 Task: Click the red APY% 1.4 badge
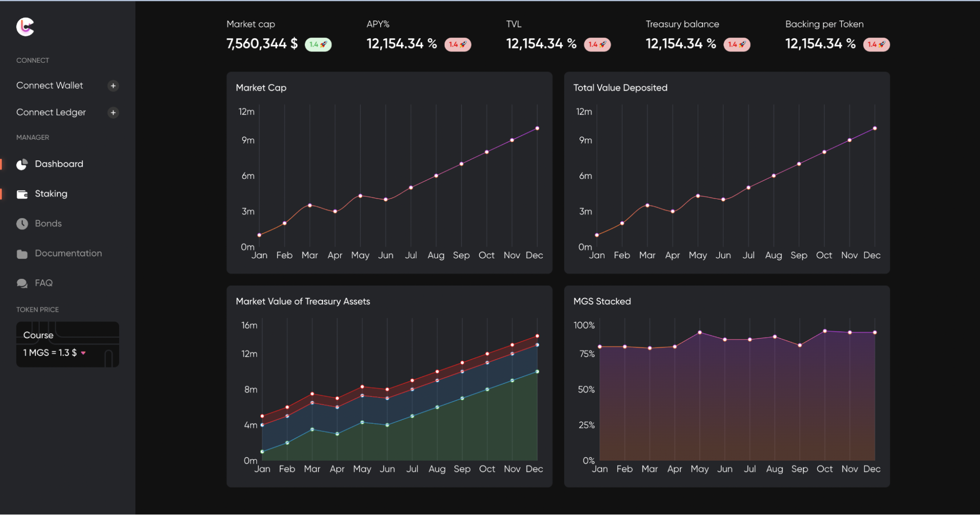point(457,45)
